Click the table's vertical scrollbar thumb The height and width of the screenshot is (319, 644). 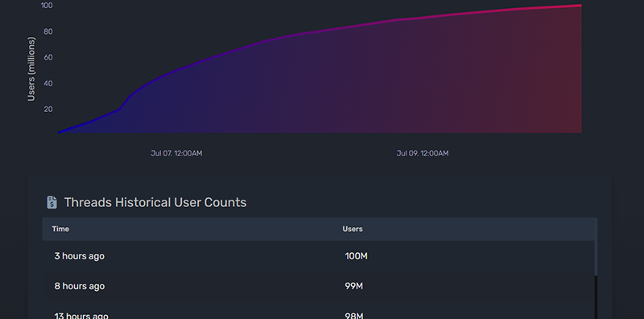(596, 246)
